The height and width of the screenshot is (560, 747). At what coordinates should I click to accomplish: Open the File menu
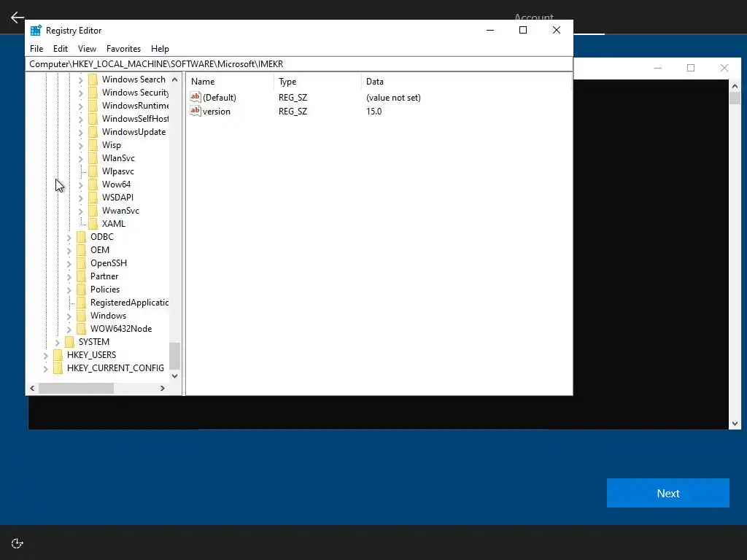pyautogui.click(x=36, y=49)
